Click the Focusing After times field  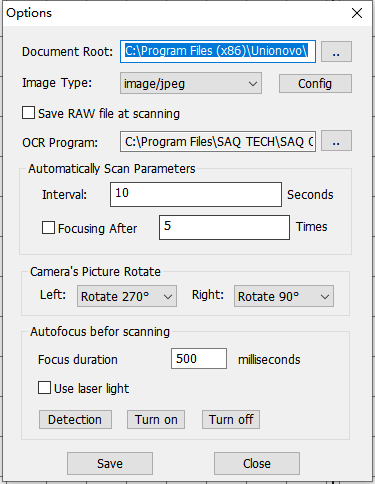pyautogui.click(x=224, y=227)
